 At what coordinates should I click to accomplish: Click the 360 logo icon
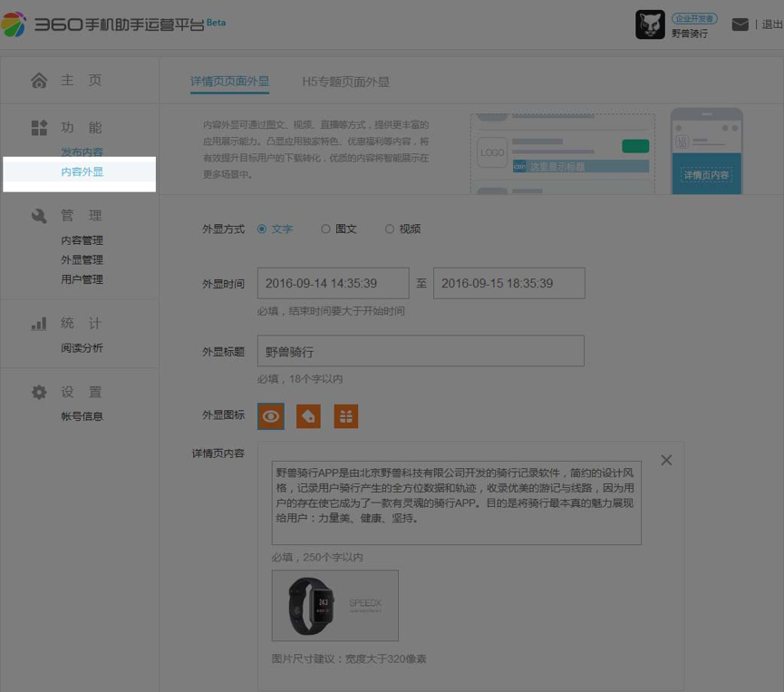[14, 24]
